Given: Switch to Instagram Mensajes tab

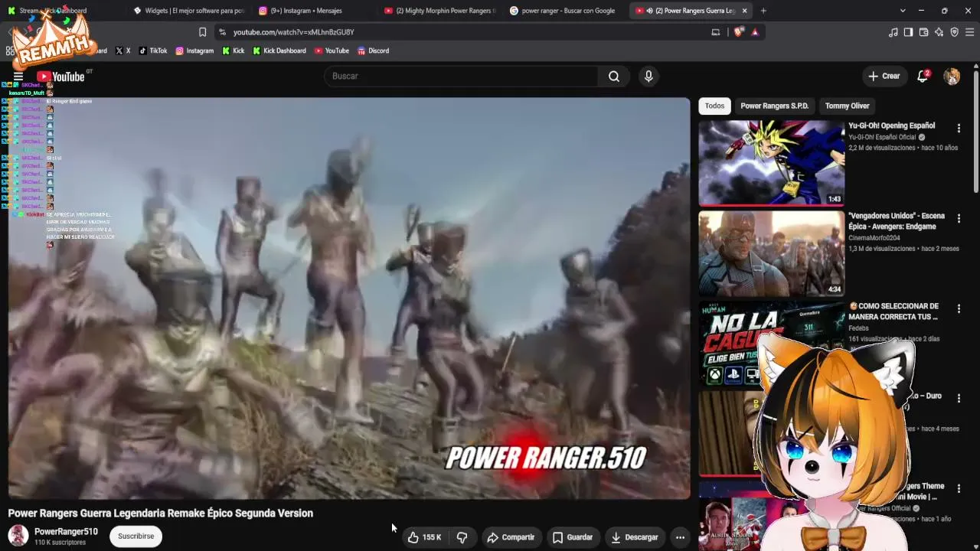Looking at the screenshot, I should coord(312,11).
